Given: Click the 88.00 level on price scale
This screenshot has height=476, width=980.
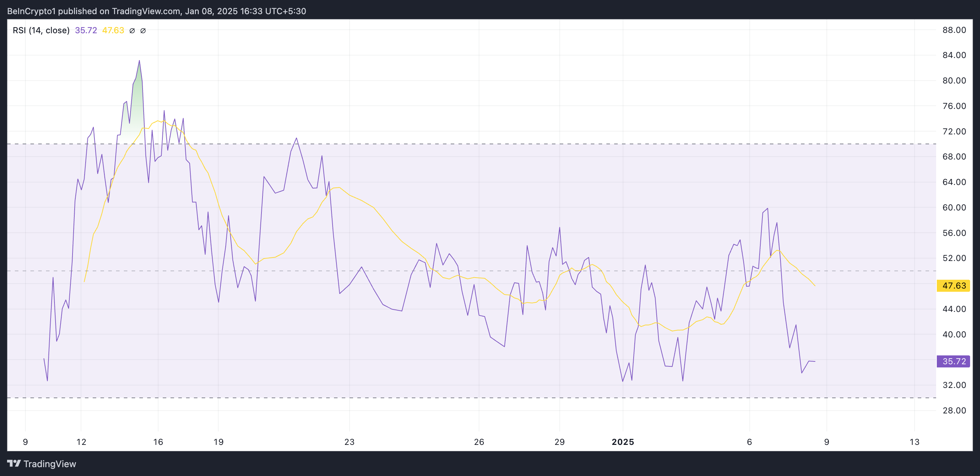Looking at the screenshot, I should tap(954, 30).
